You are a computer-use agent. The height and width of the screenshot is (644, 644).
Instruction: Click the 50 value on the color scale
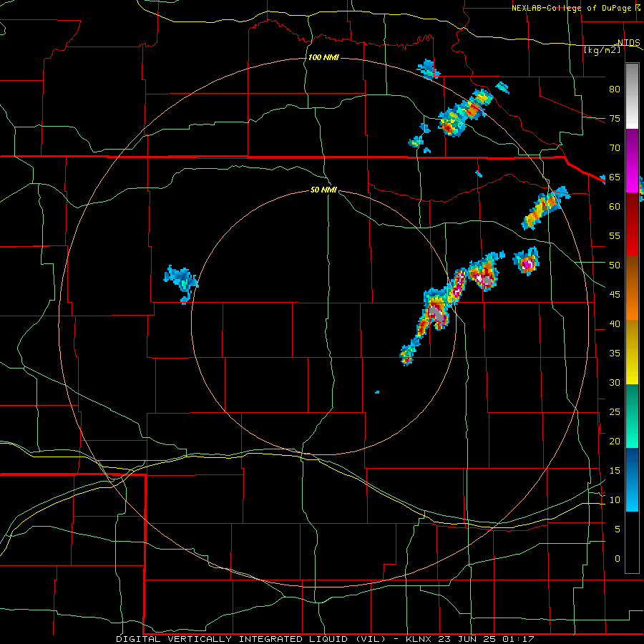point(615,265)
